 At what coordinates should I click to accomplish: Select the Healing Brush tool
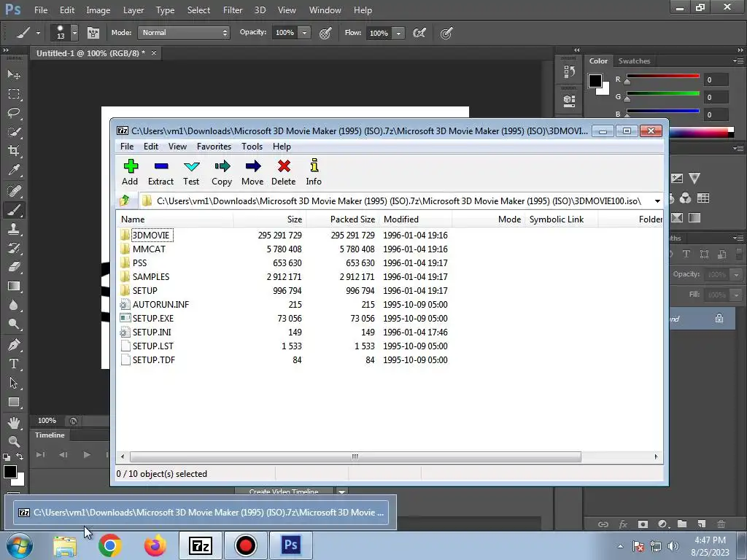(x=14, y=191)
